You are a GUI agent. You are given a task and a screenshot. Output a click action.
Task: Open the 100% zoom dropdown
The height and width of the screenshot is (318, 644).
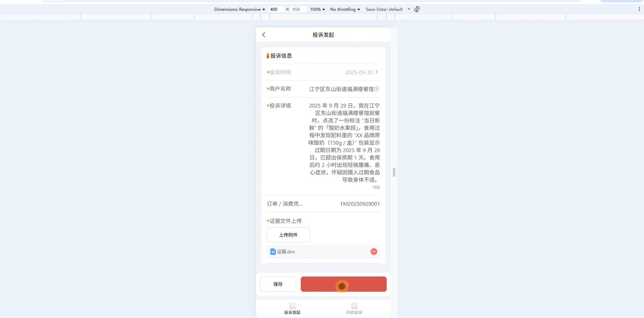tap(317, 9)
